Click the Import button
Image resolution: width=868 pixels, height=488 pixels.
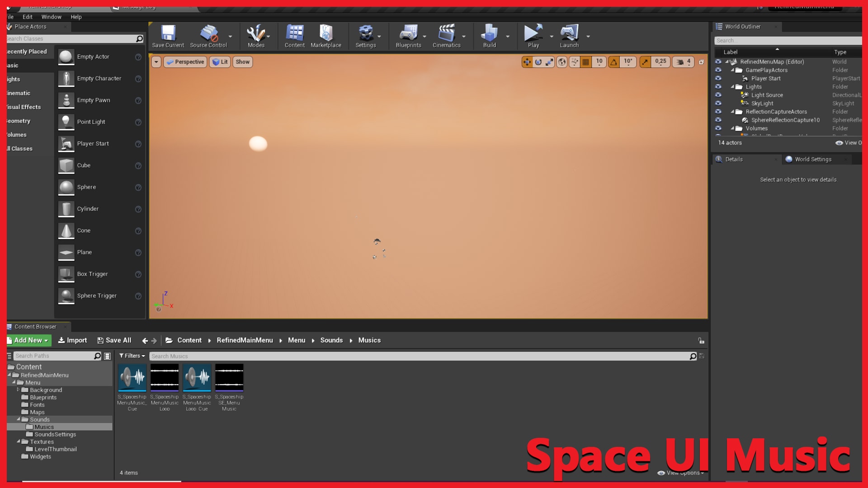tap(72, 340)
